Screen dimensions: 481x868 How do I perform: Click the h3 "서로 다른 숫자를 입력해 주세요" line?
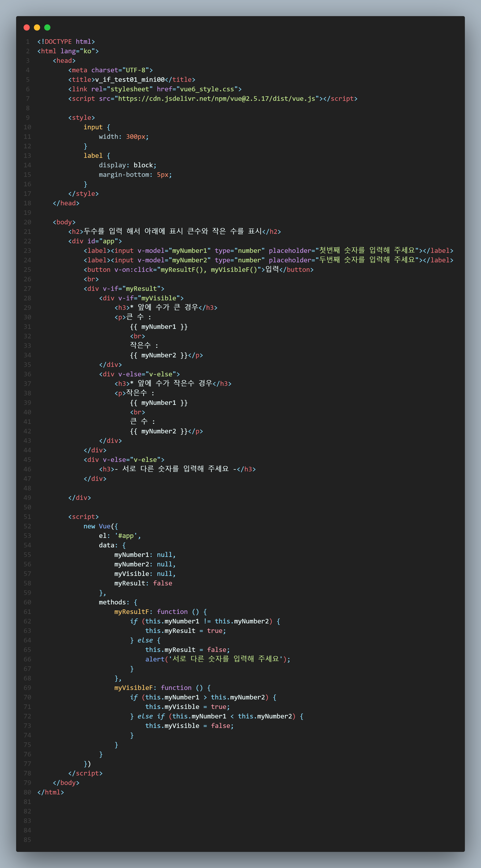pos(177,469)
